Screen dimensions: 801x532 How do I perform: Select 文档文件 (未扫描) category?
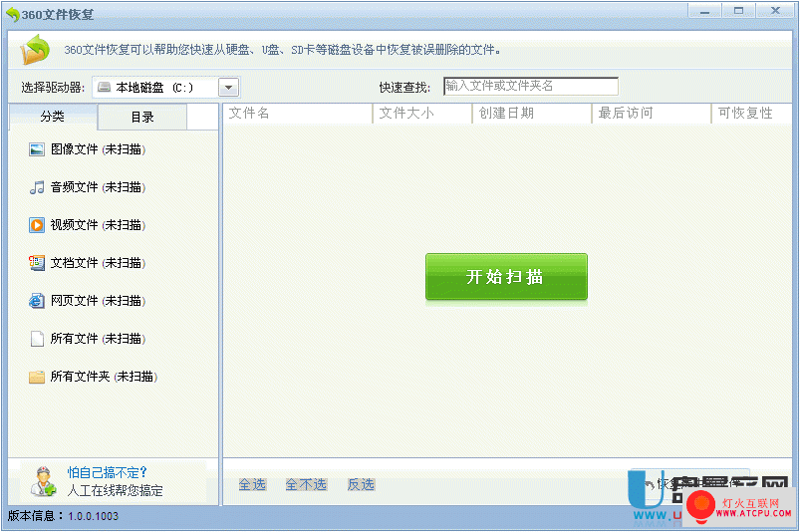coord(88,263)
